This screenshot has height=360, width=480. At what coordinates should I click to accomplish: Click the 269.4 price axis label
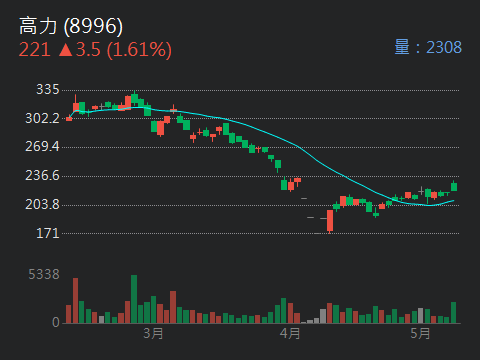coord(42,147)
